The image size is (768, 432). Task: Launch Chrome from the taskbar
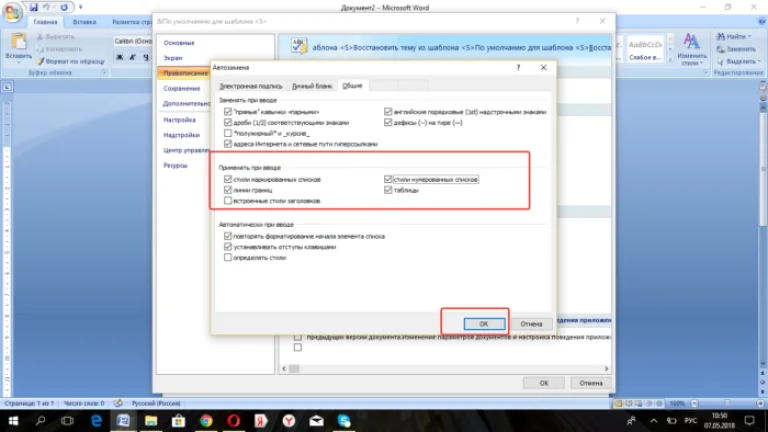(206, 421)
